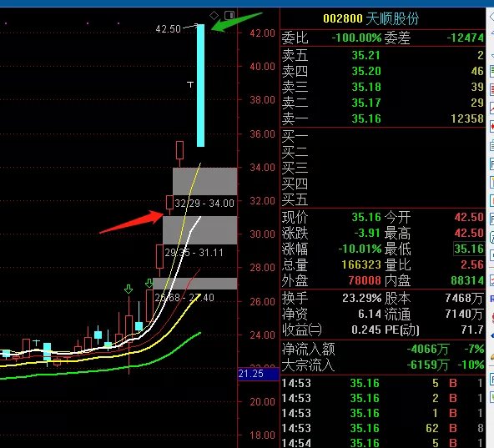Click the stock title 002800 天顺股份
This screenshot has height=448, width=494.
tap(370, 19)
